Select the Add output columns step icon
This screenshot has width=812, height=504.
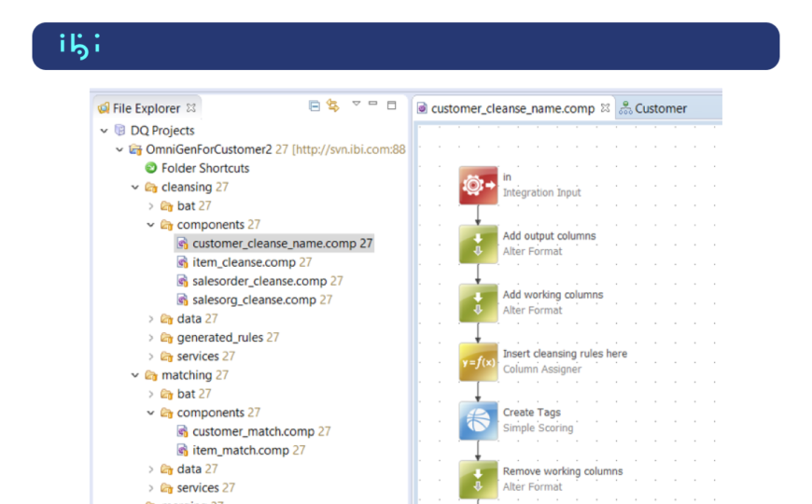click(x=478, y=245)
